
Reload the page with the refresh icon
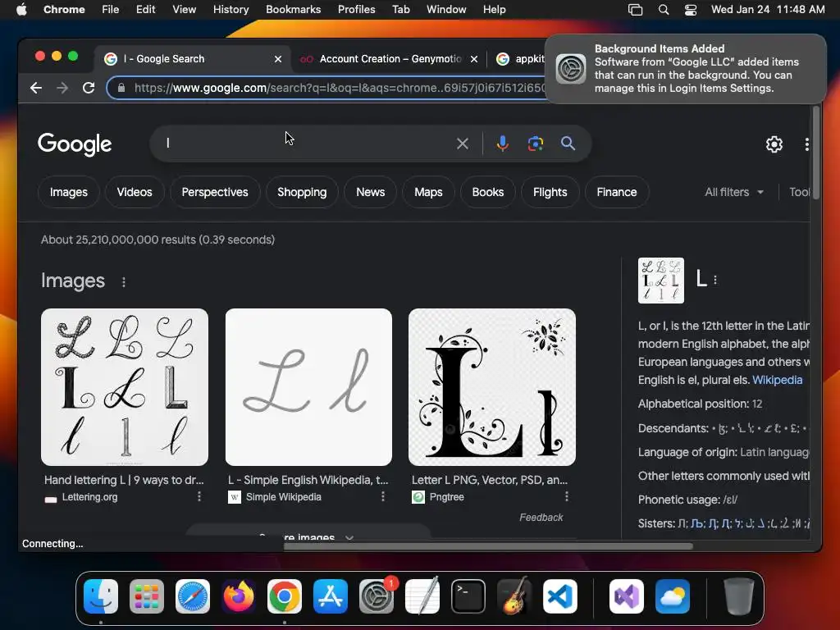click(x=89, y=88)
